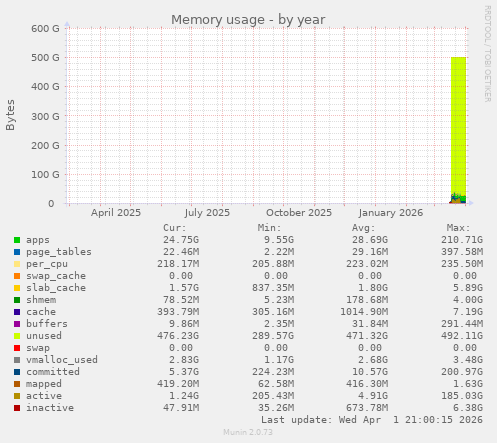Click the 'page_tables' legend label
The width and height of the screenshot is (497, 443).
point(59,252)
